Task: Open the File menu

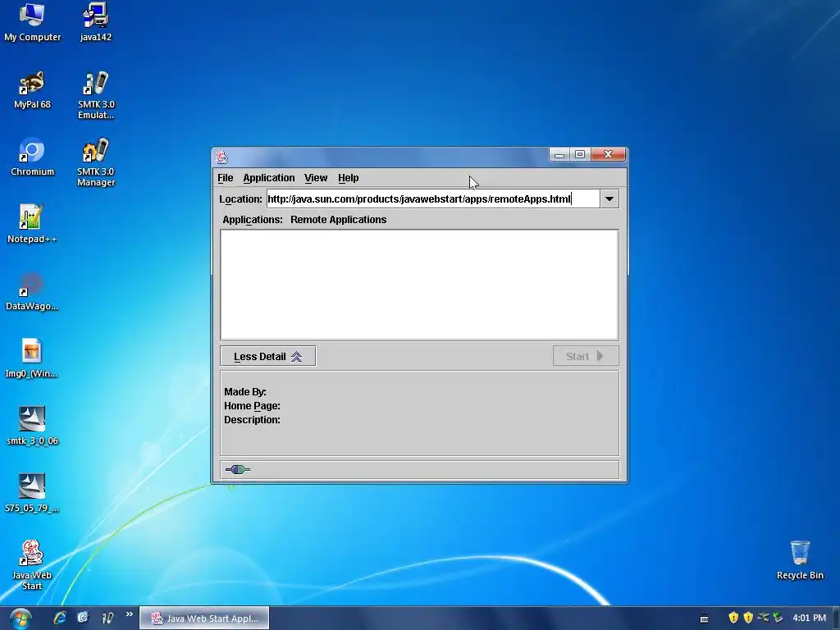Action: coord(225,178)
